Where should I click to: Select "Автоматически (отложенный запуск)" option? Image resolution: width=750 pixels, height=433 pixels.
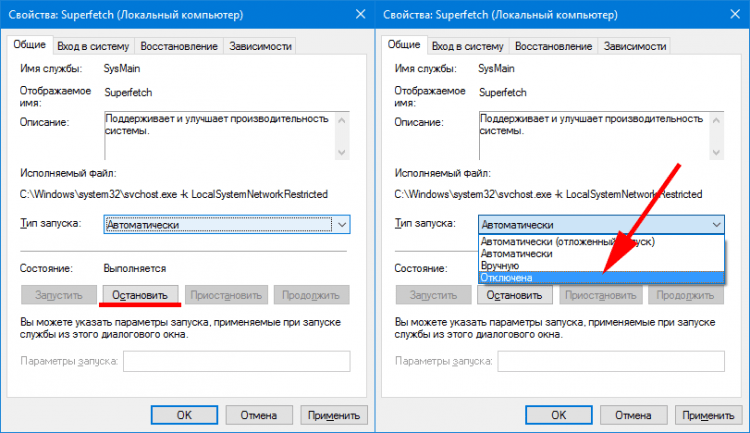click(560, 241)
